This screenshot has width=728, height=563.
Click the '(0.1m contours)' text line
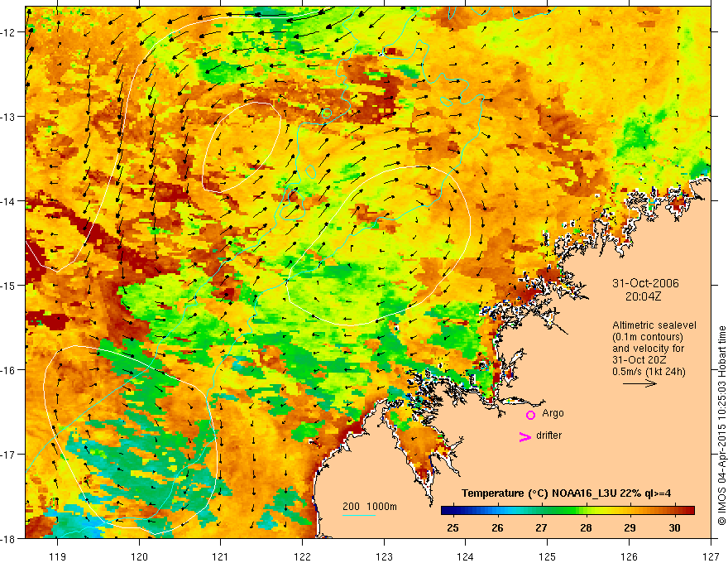click(648, 337)
